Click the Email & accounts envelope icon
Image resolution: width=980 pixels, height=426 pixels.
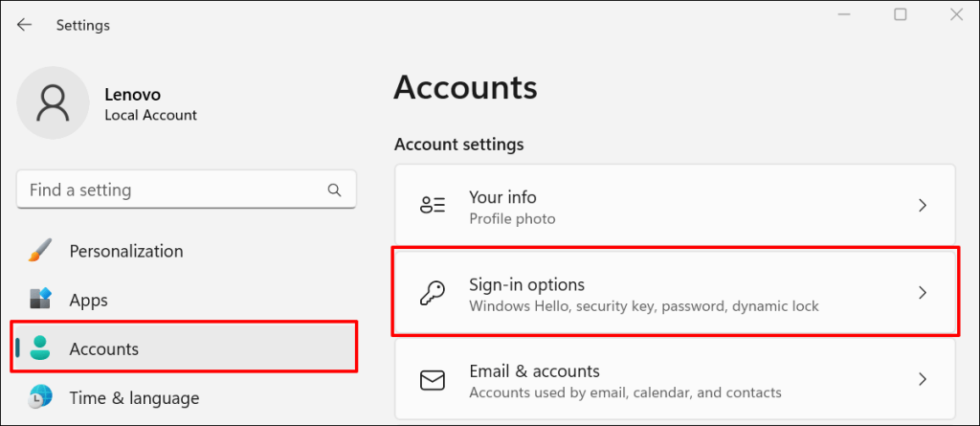(433, 380)
